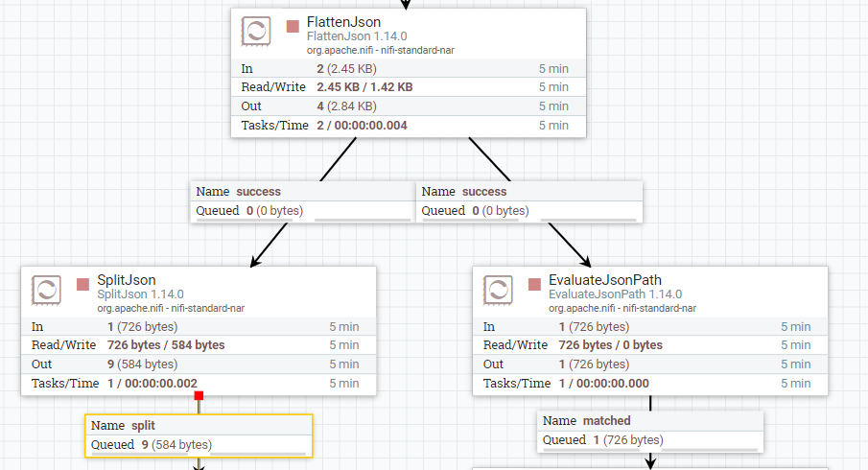868x470 pixels.
Task: Click SplitJson org.apache.nifi bundle text
Action: coord(171,308)
